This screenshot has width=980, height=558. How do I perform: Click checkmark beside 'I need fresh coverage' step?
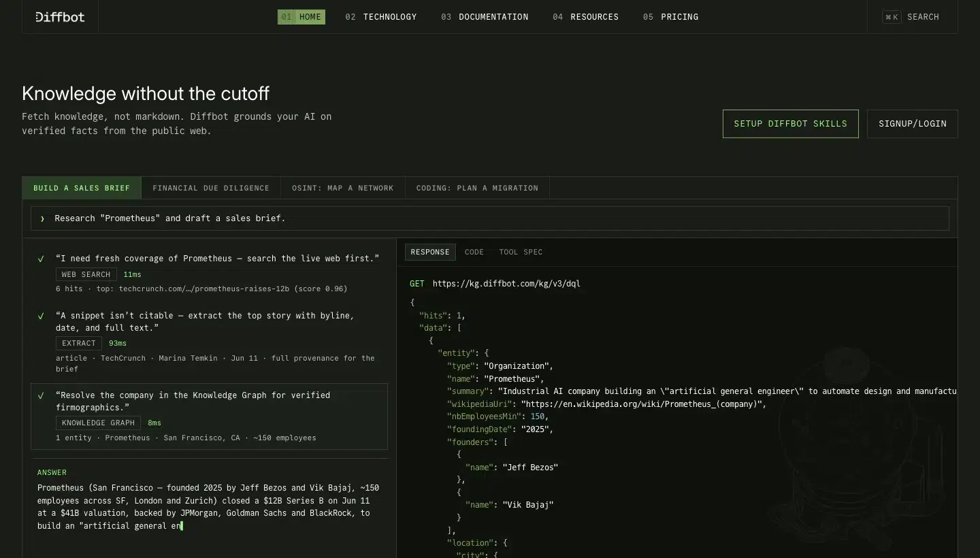click(41, 259)
